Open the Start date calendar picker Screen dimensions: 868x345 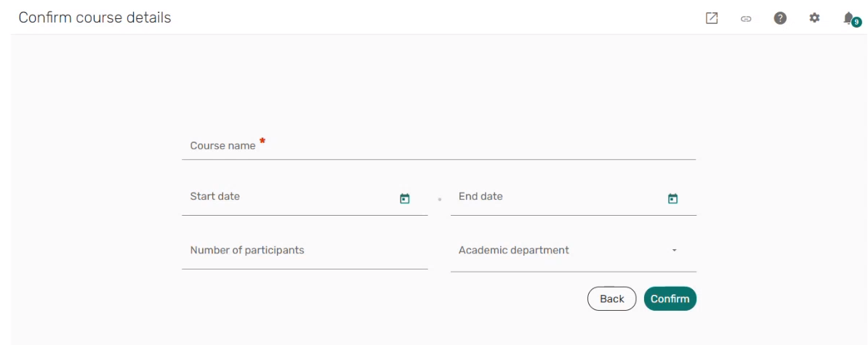coord(405,198)
